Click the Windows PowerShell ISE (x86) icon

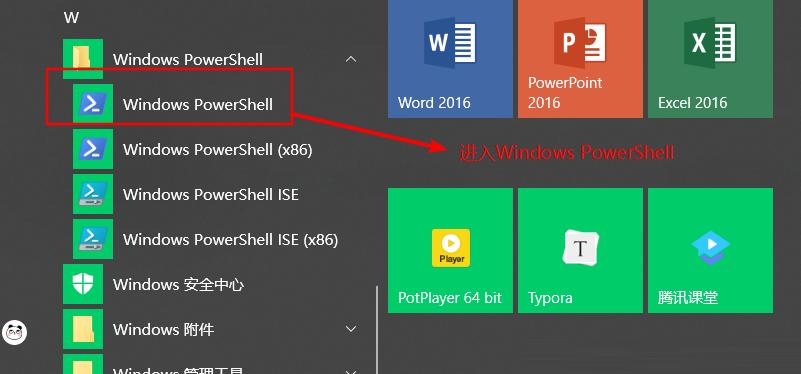[93, 239]
